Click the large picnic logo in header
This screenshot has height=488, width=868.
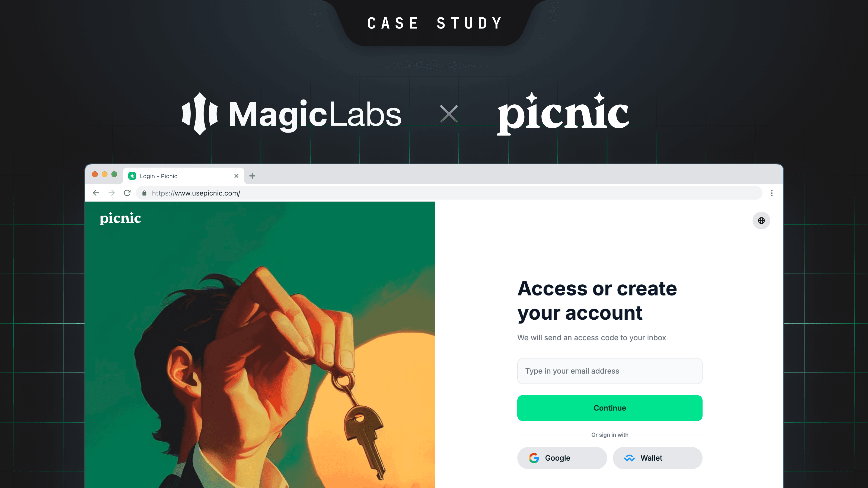tap(563, 114)
